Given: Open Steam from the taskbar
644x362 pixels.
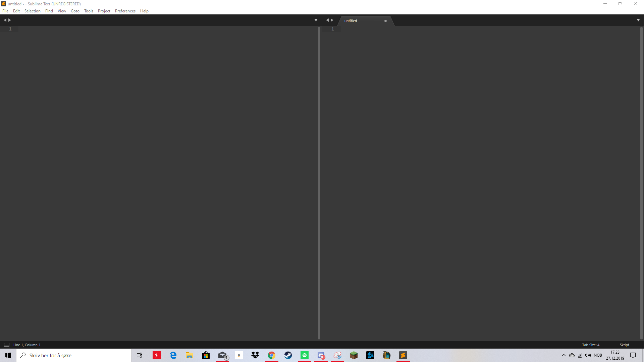Looking at the screenshot, I should pyautogui.click(x=288, y=355).
